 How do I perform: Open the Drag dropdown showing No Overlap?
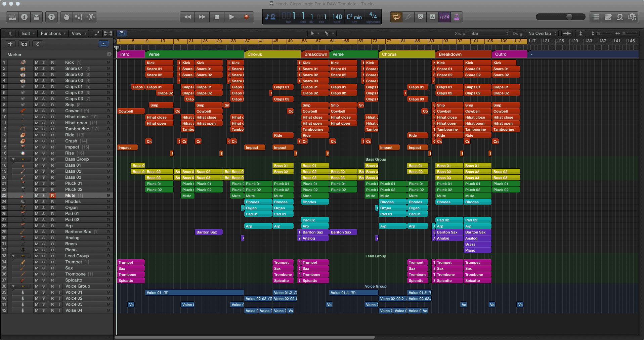542,33
